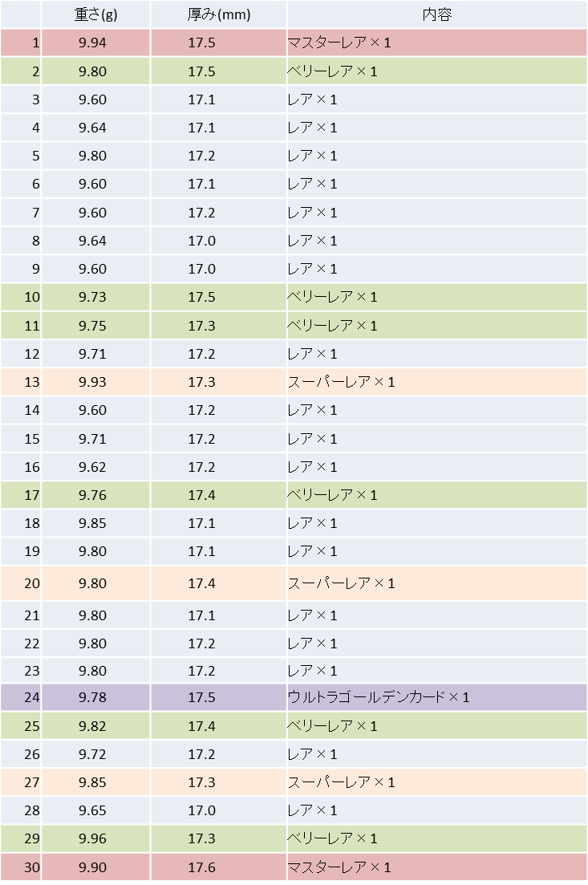
Task: Click row number 1 cell
Action: pos(21,43)
